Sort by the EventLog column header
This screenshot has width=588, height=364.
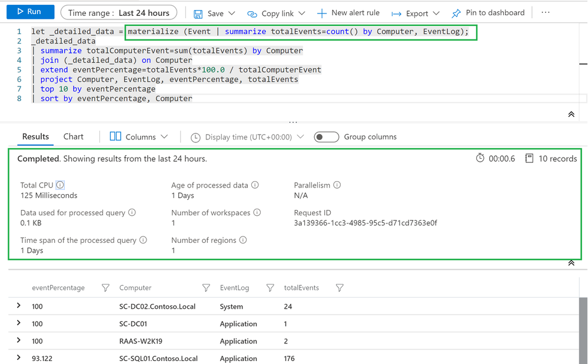click(234, 288)
